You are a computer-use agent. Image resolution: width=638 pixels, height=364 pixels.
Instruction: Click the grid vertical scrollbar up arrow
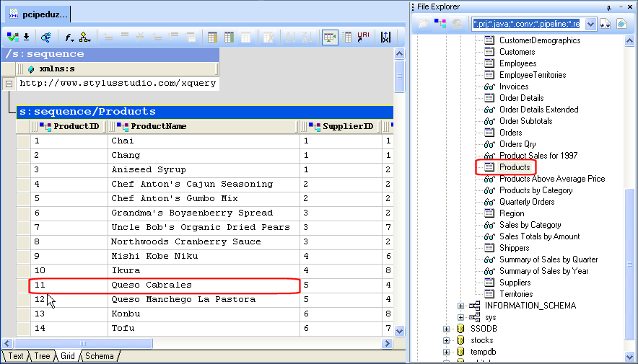(399, 53)
